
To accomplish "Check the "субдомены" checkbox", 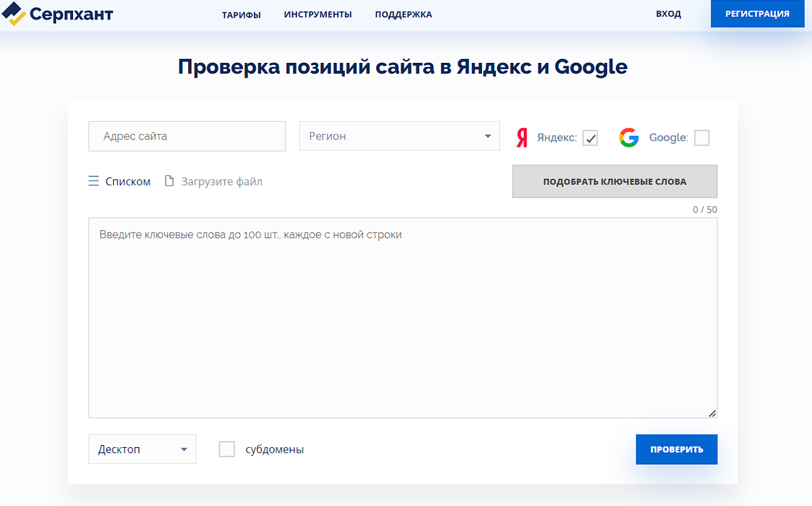I will [x=227, y=448].
